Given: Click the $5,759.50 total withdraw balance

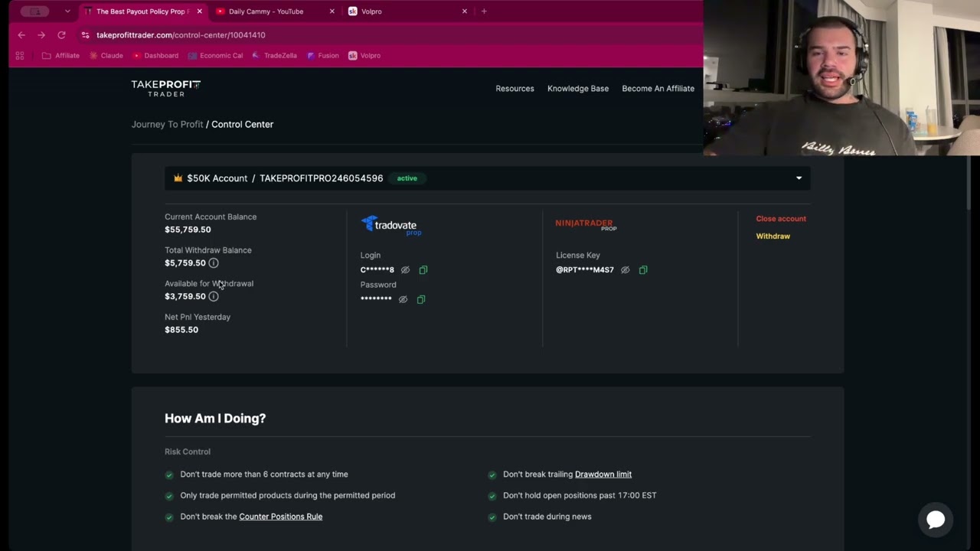Looking at the screenshot, I should click(x=185, y=263).
